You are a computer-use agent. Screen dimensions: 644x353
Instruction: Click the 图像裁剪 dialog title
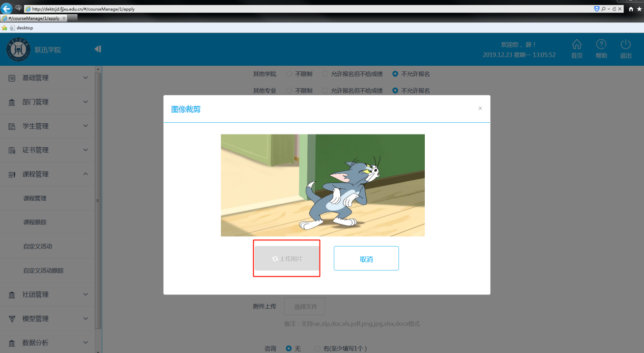(186, 109)
